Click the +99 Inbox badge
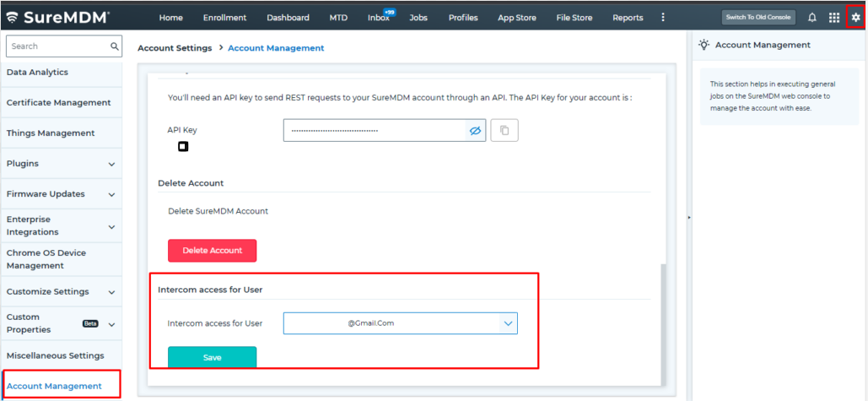The image size is (868, 401). pos(389,12)
